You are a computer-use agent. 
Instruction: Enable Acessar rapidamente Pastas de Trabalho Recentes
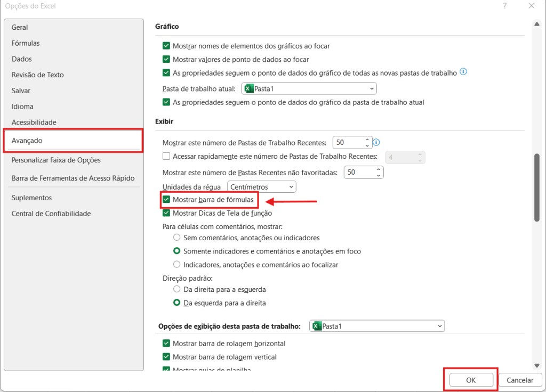(x=167, y=157)
